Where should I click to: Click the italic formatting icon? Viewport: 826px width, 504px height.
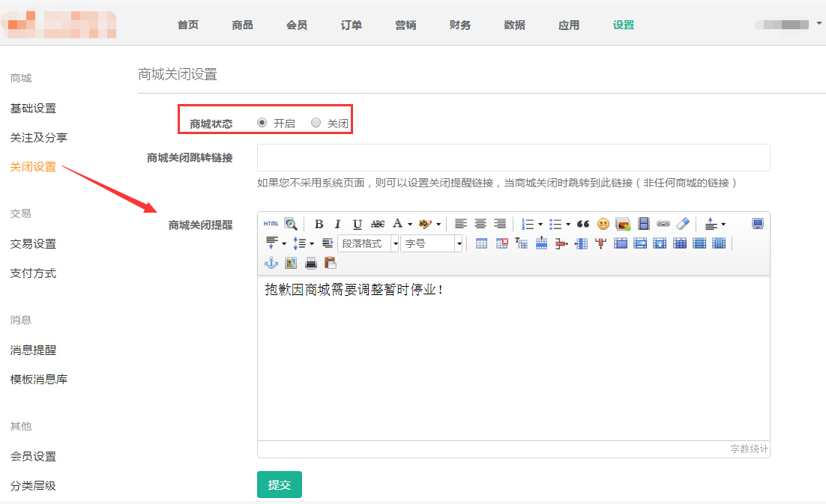[337, 224]
